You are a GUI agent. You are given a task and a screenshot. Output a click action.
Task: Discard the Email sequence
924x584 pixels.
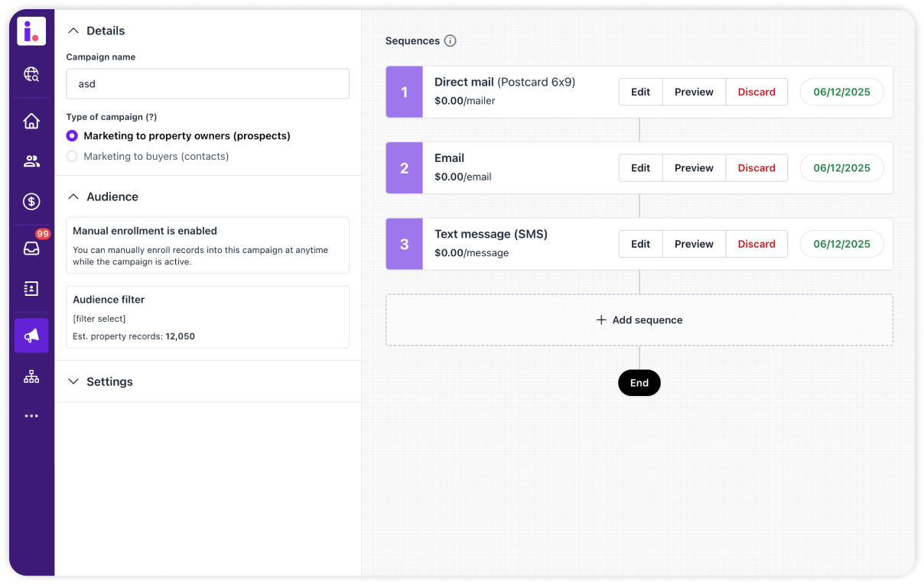click(x=756, y=168)
